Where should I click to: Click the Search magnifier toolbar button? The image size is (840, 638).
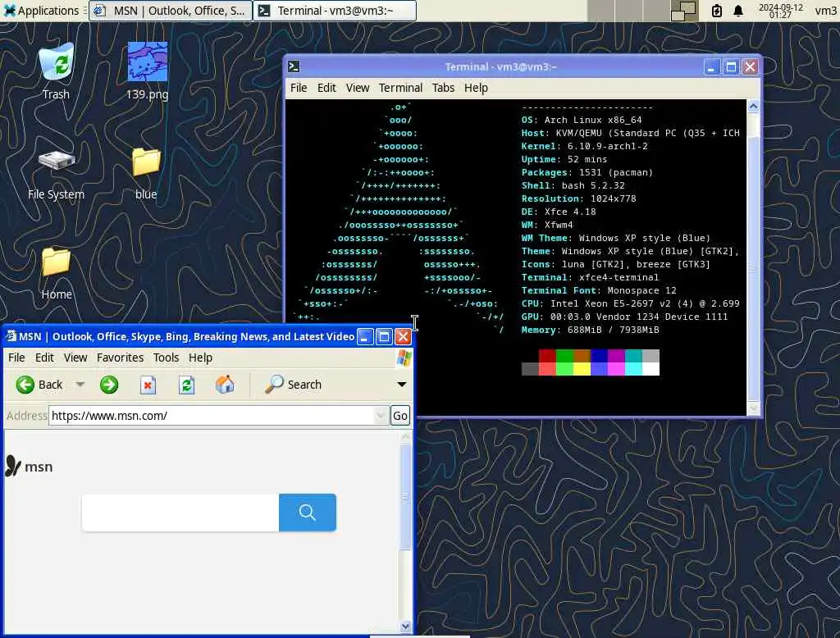point(293,385)
